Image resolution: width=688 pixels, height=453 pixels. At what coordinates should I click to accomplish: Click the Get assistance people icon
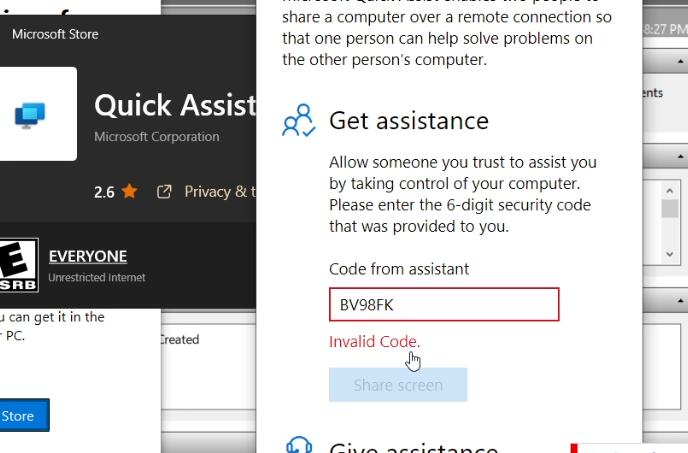(299, 120)
